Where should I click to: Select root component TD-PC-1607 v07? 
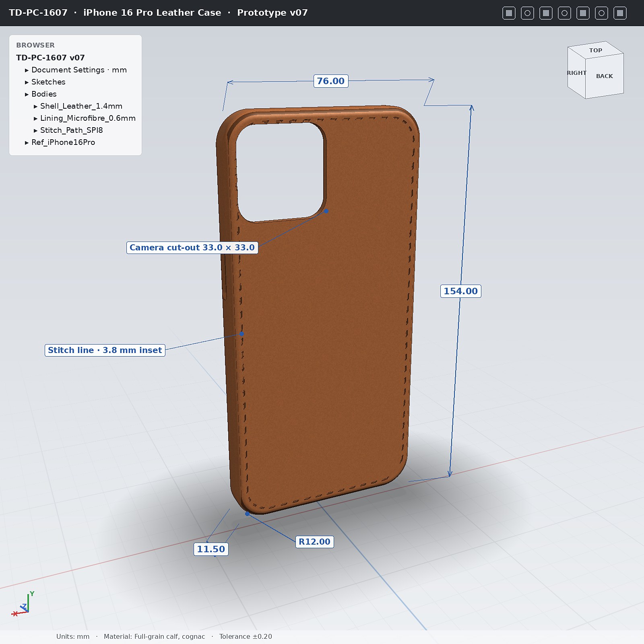50,58
